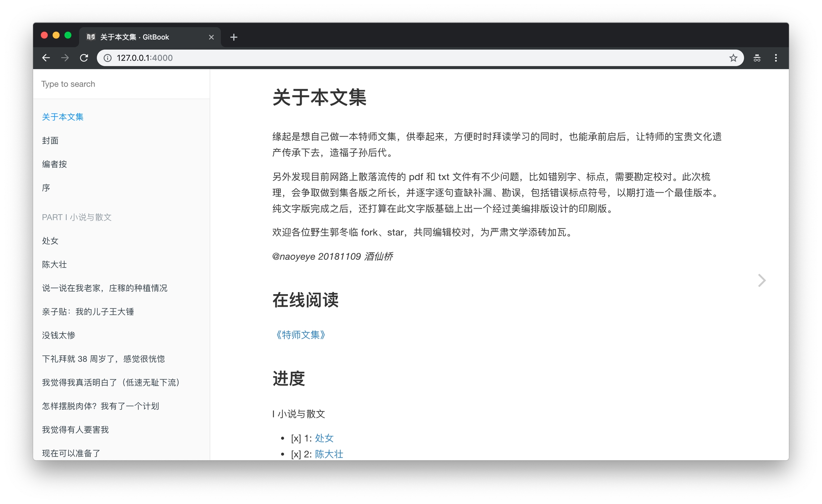The width and height of the screenshot is (822, 504).
Task: Open a new browser tab
Action: coord(234,37)
